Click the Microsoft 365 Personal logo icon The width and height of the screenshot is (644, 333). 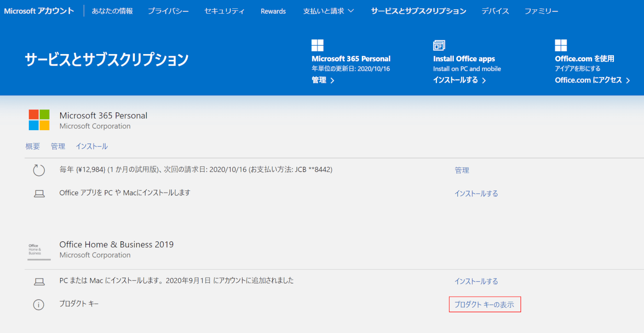click(x=39, y=120)
